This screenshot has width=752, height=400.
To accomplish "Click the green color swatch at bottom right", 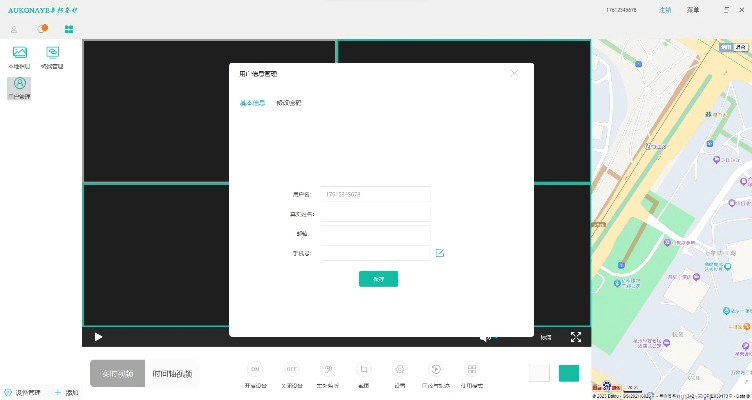I will pos(568,373).
